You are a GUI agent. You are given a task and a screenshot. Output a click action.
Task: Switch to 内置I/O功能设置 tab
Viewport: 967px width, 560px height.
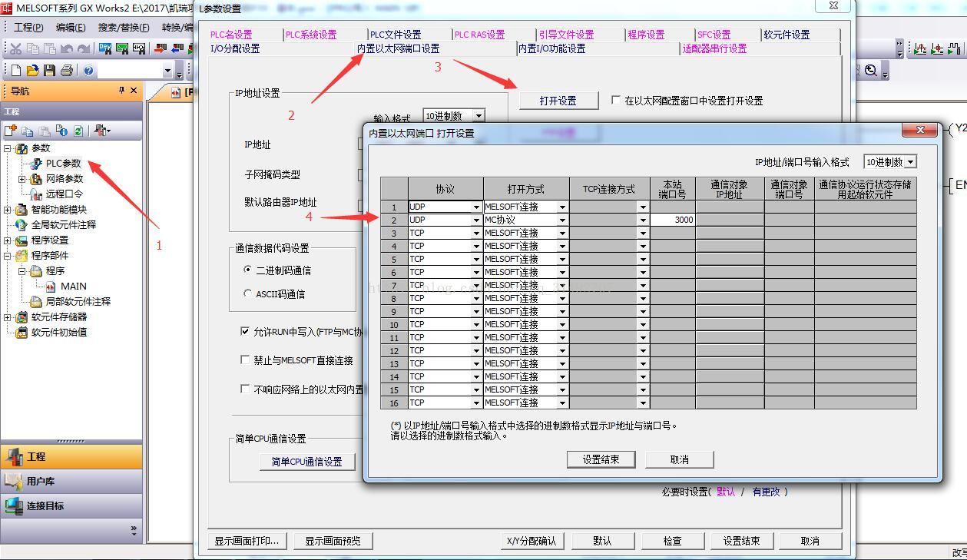point(551,48)
